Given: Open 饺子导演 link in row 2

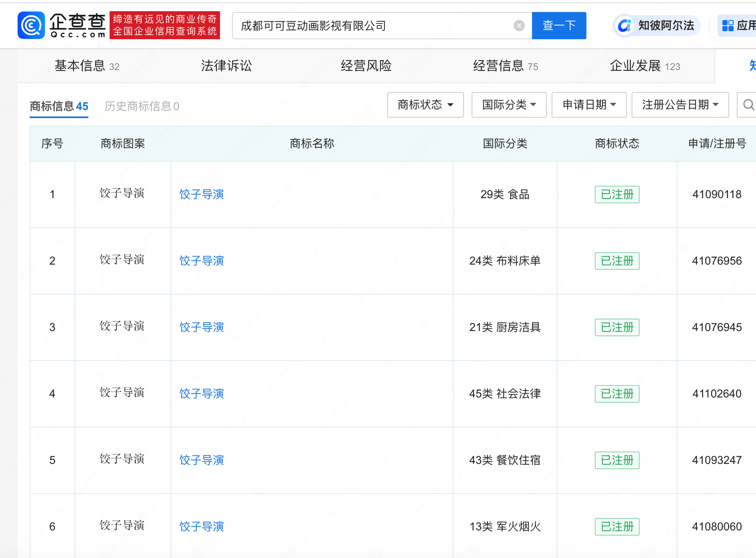Looking at the screenshot, I should tap(201, 261).
